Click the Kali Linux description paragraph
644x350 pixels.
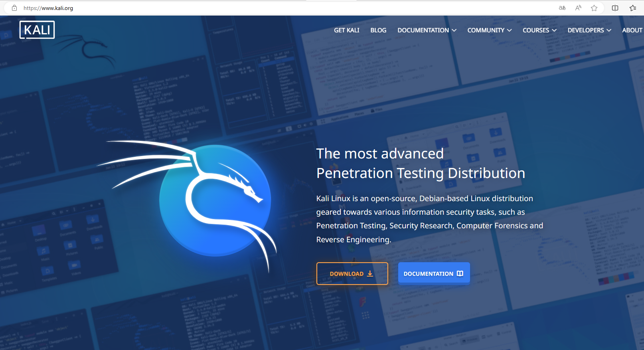coord(429,219)
